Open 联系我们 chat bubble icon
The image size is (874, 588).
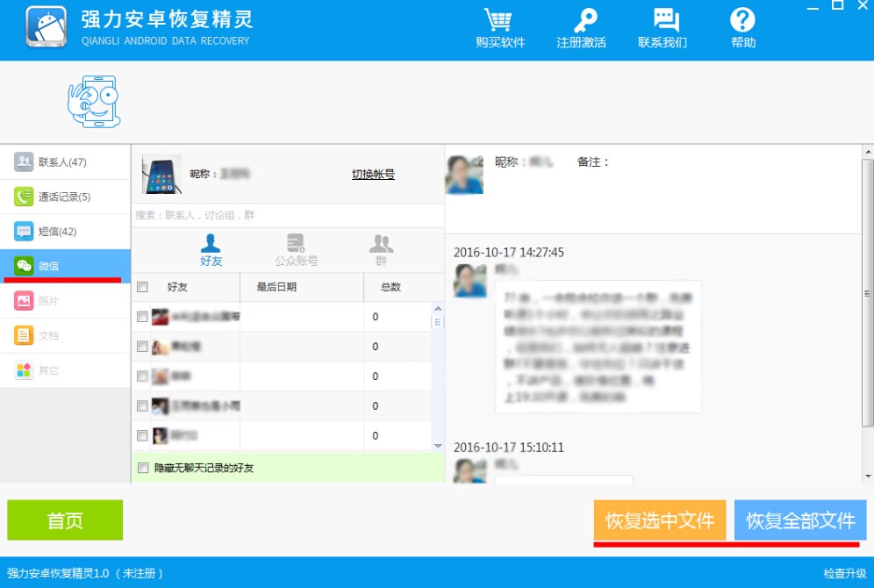click(x=664, y=21)
